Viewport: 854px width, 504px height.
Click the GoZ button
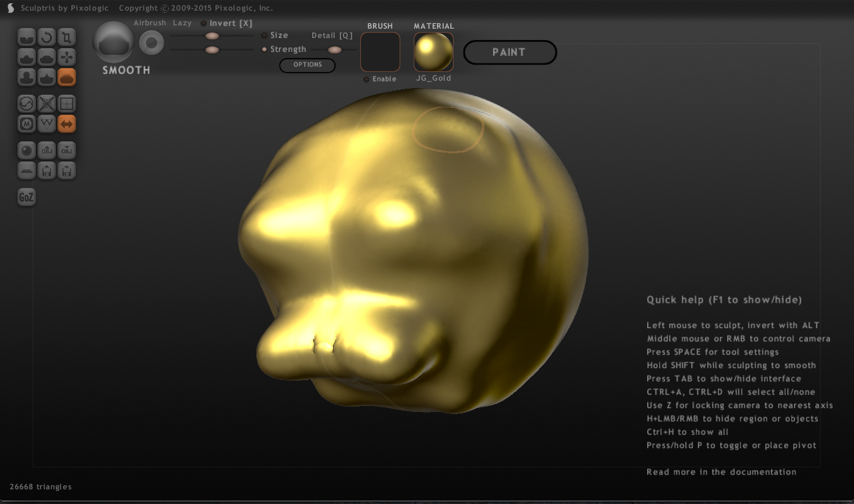26,197
